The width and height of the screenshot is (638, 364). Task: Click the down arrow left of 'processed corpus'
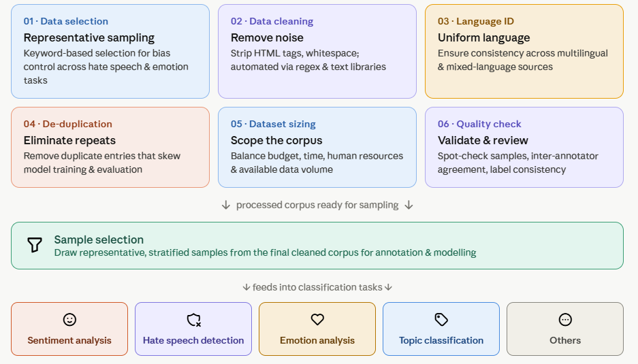[x=226, y=205]
